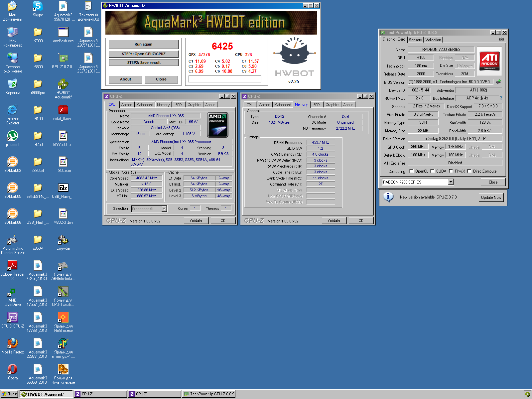Open the r7000 folder on desktop
Viewport: 532px width, 399px height.
pyautogui.click(x=38, y=32)
